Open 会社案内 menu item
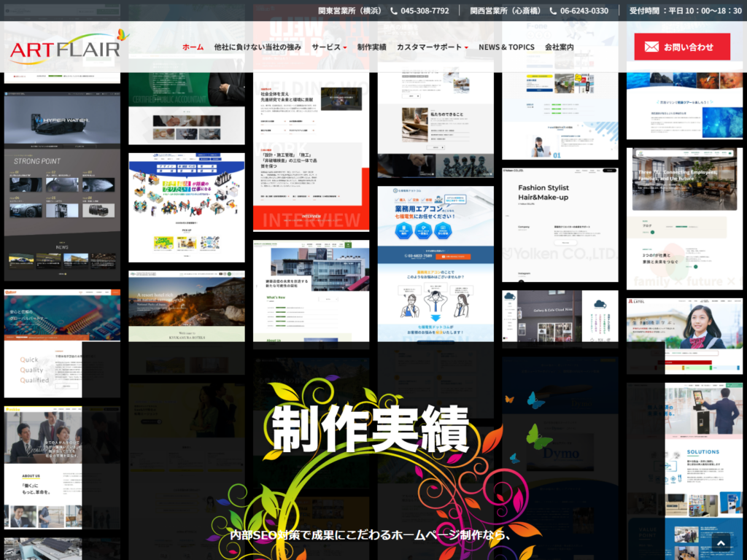 (560, 47)
